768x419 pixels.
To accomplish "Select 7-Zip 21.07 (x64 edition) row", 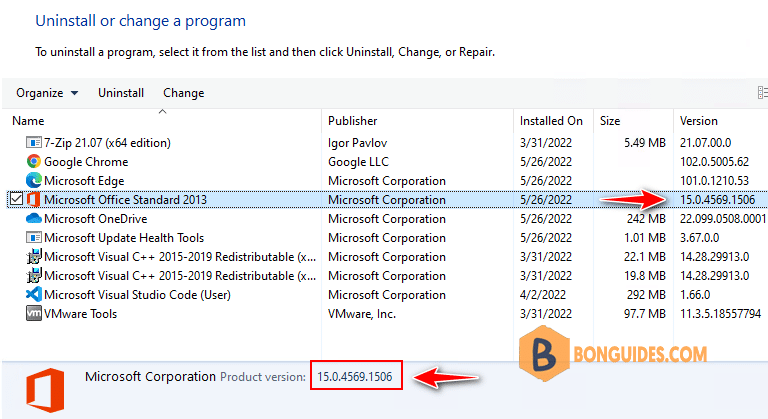I will click(x=107, y=143).
